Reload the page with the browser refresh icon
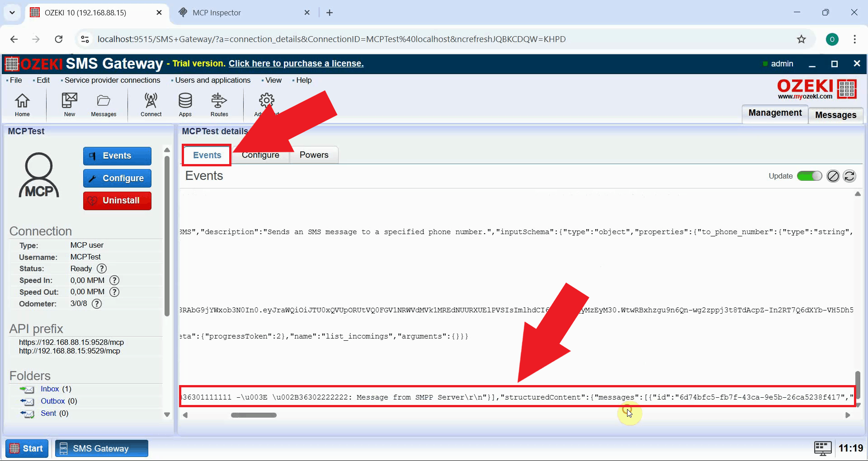 coord(58,39)
